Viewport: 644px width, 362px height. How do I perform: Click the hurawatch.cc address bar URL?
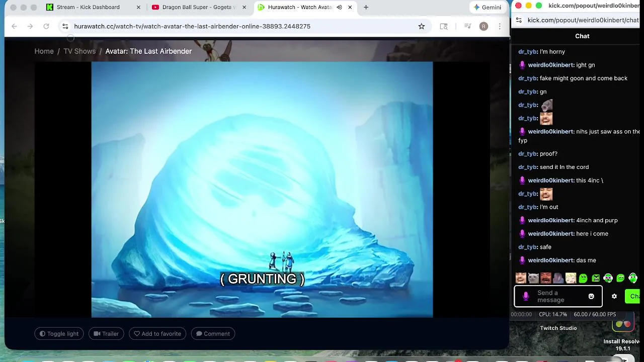pyautogui.click(x=192, y=26)
